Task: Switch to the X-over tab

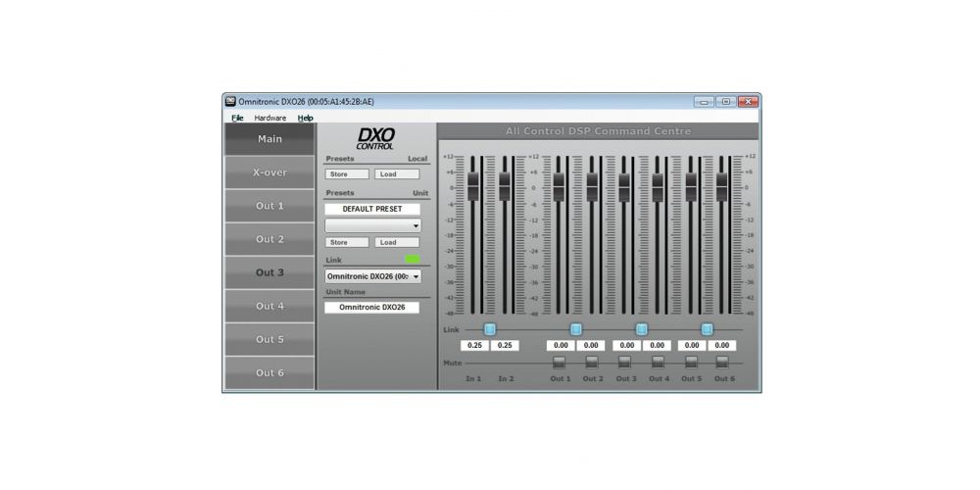Action: pos(270,172)
